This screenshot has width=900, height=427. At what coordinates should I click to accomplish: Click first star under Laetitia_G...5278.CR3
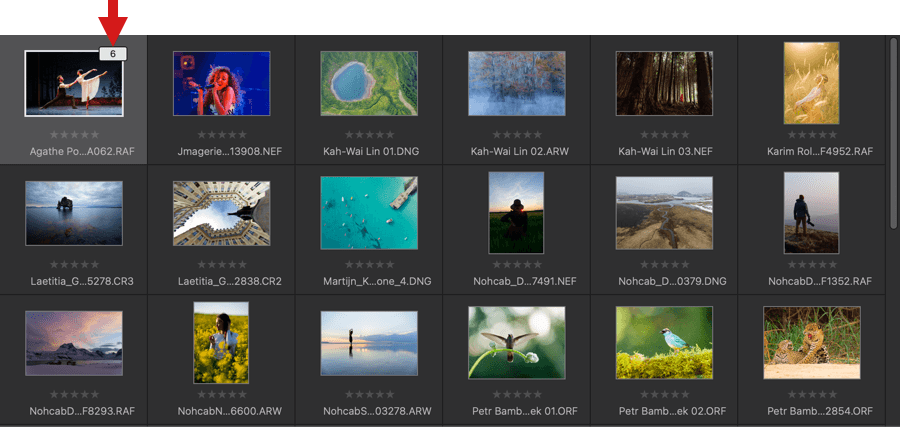(x=55, y=265)
